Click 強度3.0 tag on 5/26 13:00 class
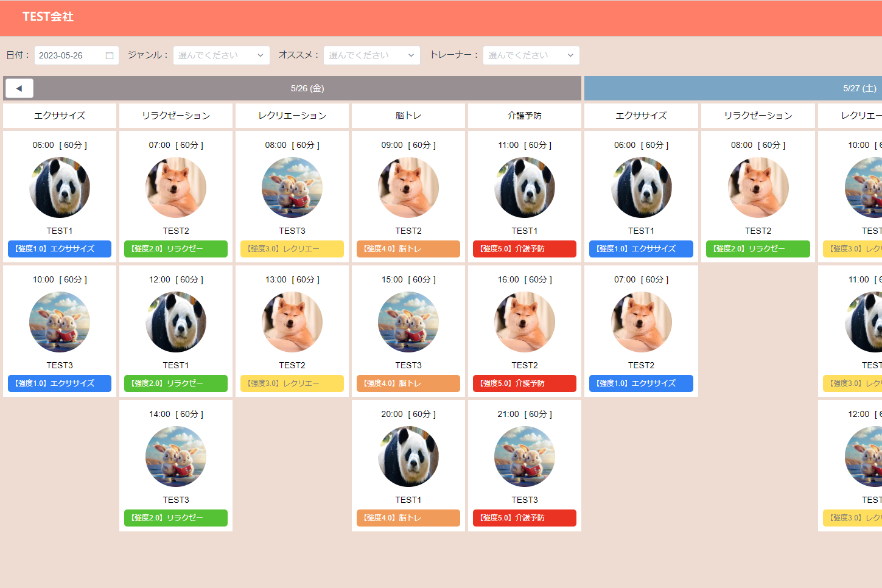 click(292, 383)
